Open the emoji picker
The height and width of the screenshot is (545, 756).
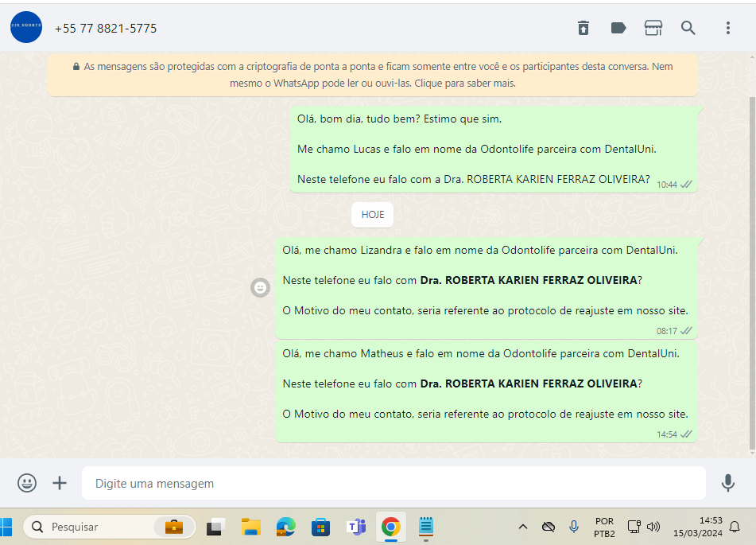click(27, 483)
